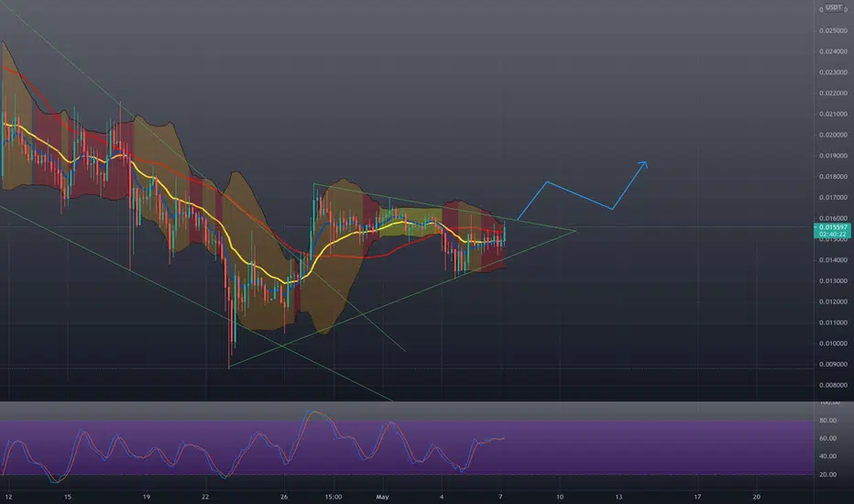Click date label 4 on time axis
This screenshot has height=504, width=854.
click(442, 497)
